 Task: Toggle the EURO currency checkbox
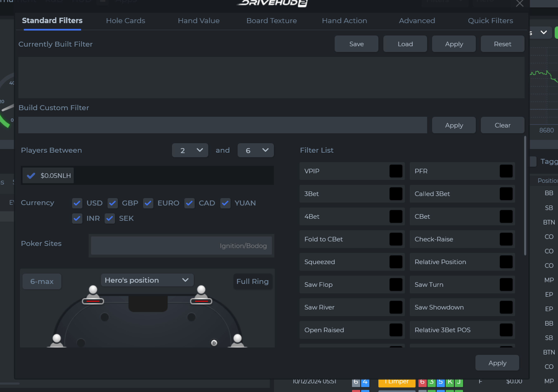point(148,203)
